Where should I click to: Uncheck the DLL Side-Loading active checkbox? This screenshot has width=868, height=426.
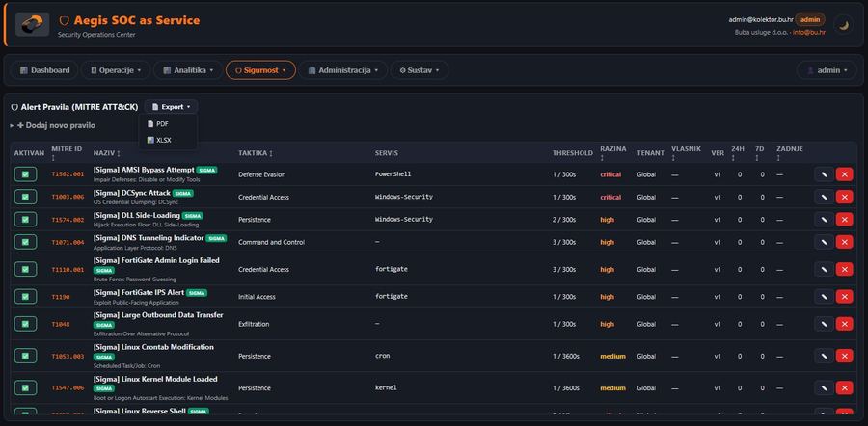tap(27, 220)
